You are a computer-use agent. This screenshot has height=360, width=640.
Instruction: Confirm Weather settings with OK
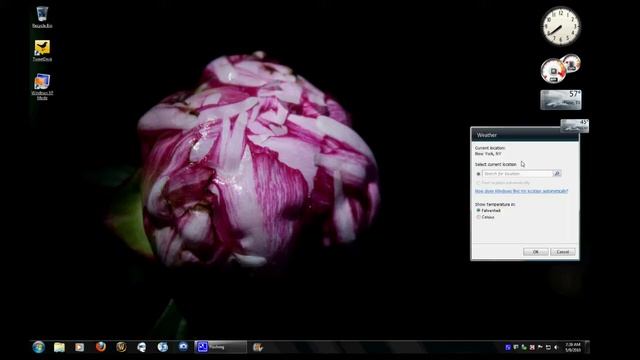pos(536,252)
